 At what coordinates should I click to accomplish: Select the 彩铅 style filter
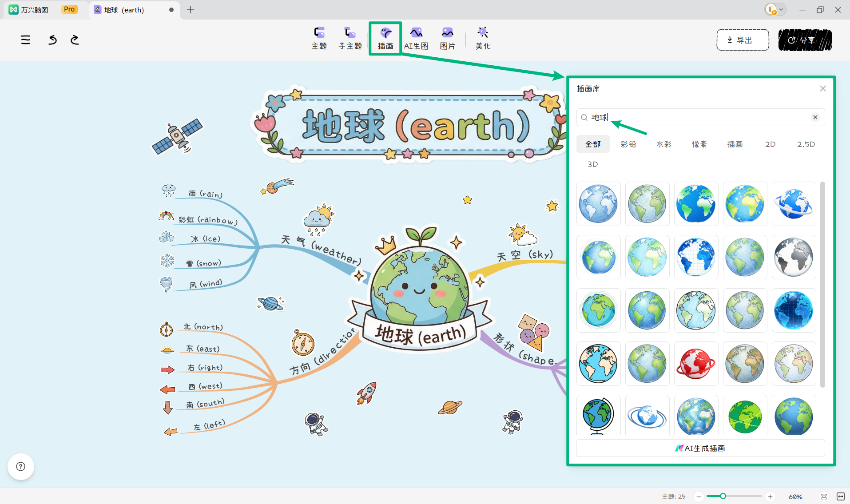628,144
